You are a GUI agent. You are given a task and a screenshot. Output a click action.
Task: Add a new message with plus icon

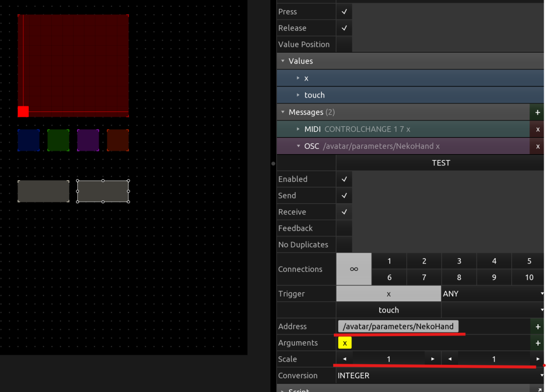click(537, 113)
